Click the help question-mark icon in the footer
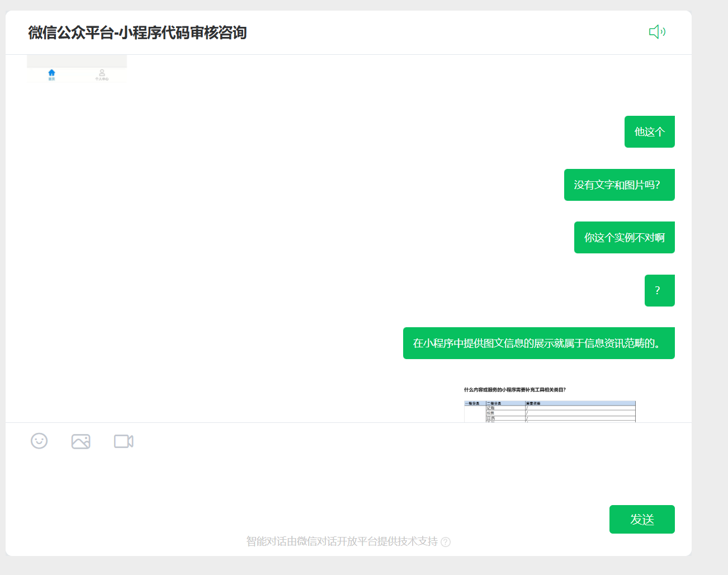 tap(445, 542)
